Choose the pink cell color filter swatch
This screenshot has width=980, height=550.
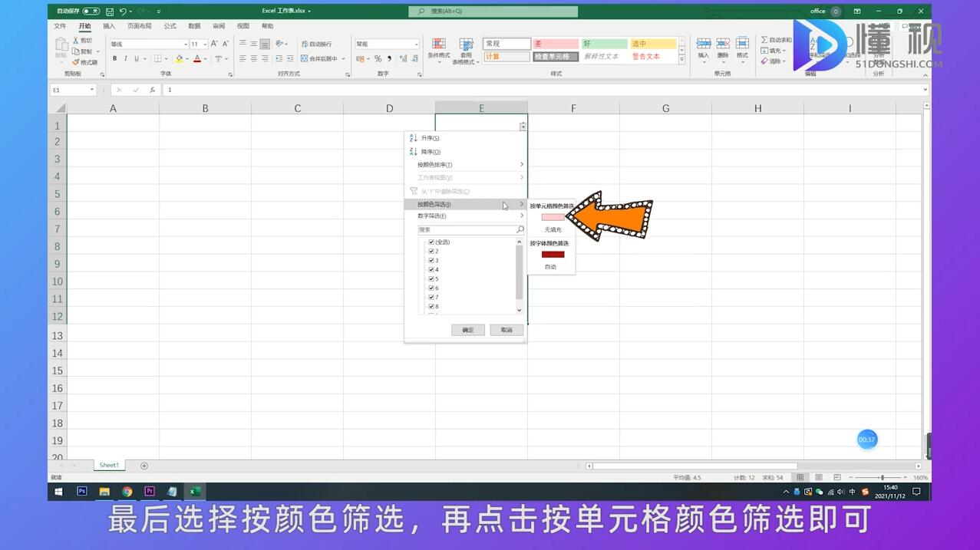coord(553,217)
